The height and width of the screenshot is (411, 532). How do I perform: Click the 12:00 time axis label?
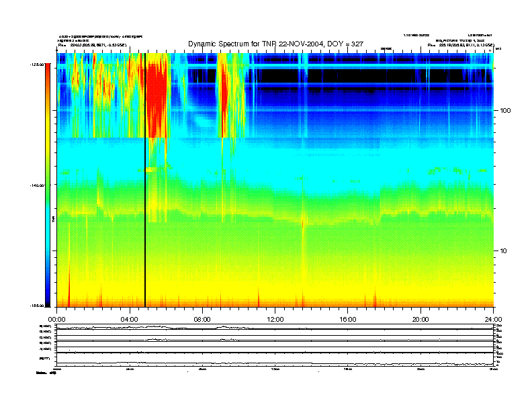[275, 320]
